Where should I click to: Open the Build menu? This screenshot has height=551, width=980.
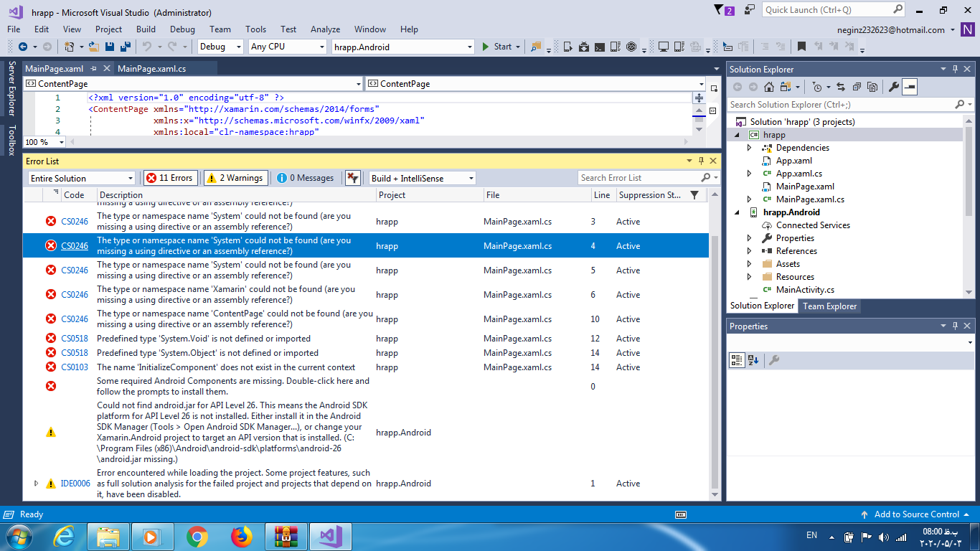click(x=146, y=29)
